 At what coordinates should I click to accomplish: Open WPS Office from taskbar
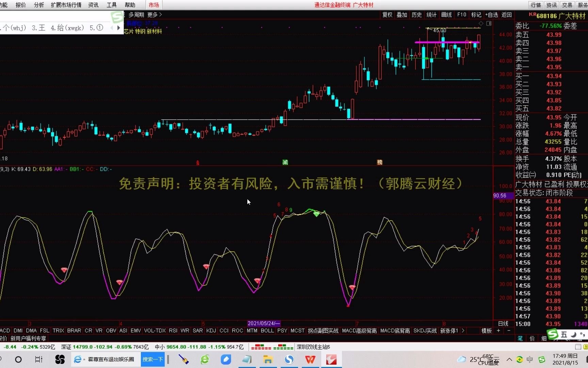(x=310, y=359)
